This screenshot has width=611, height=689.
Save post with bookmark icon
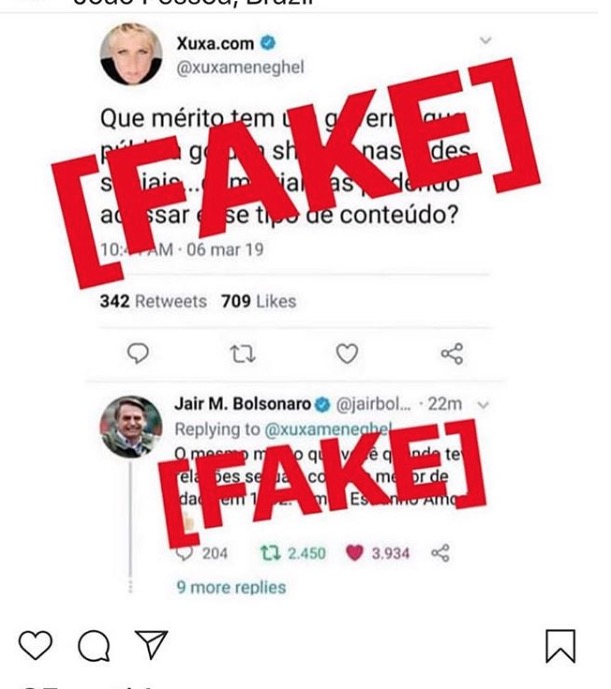560,646
